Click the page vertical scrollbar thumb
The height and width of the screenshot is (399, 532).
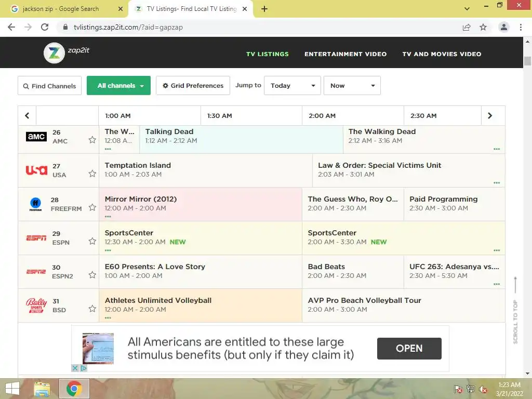[x=527, y=61]
